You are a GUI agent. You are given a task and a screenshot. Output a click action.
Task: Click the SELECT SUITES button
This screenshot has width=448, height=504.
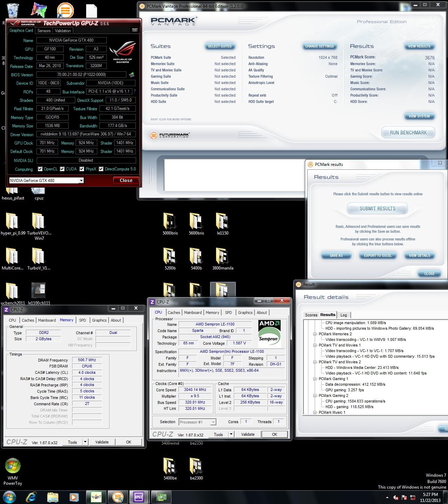(220, 46)
